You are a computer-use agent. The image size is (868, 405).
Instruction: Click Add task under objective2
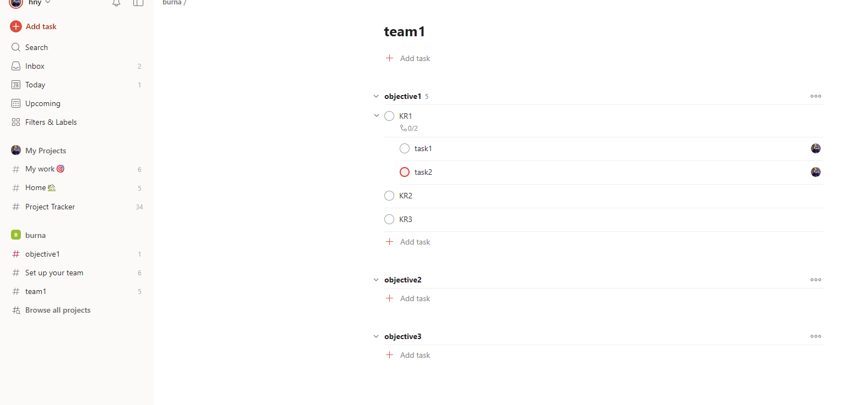[415, 298]
